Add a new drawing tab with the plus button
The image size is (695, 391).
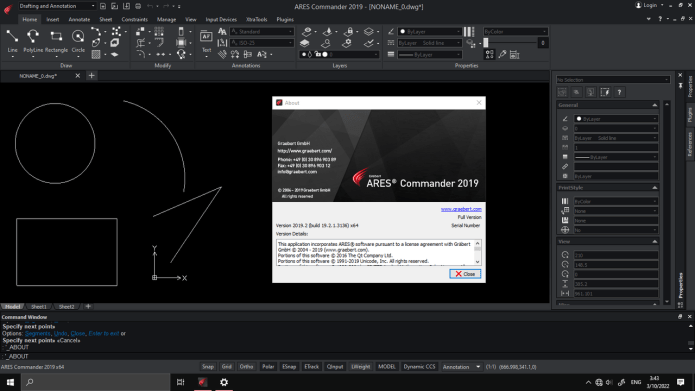pyautogui.click(x=91, y=76)
